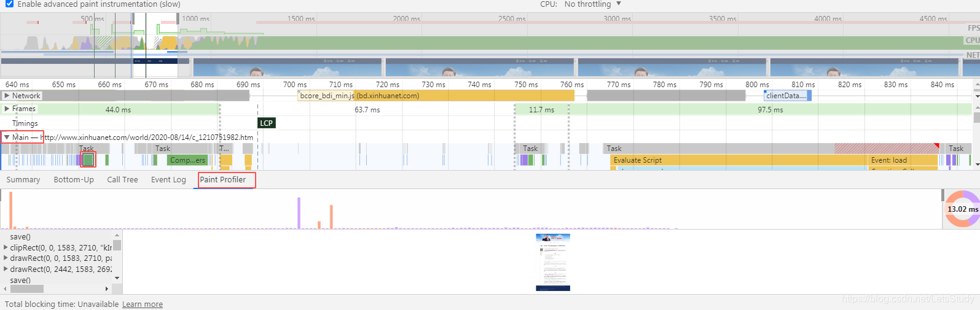Click the page paint preview thumbnail

tap(553, 262)
